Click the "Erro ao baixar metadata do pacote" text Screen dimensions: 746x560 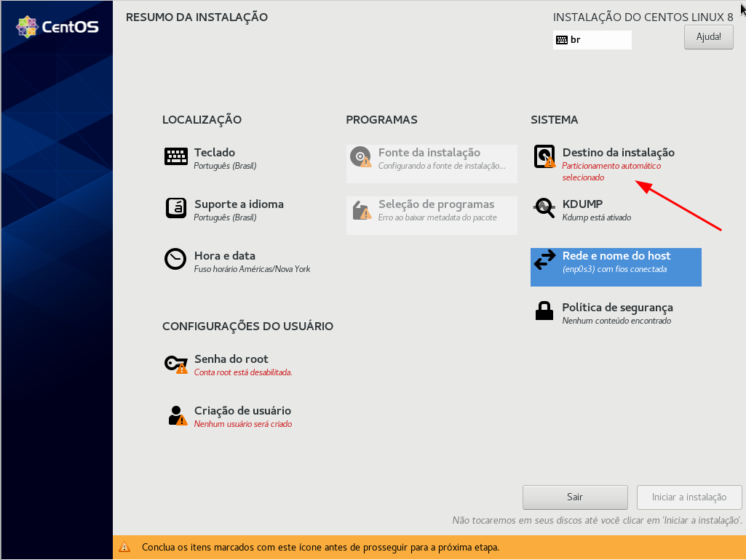pos(437,217)
